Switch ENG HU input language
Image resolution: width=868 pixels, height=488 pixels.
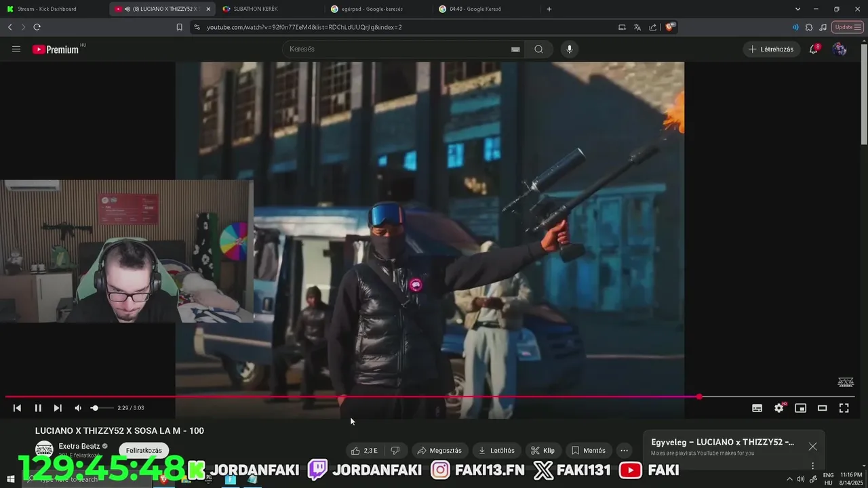[x=828, y=479]
